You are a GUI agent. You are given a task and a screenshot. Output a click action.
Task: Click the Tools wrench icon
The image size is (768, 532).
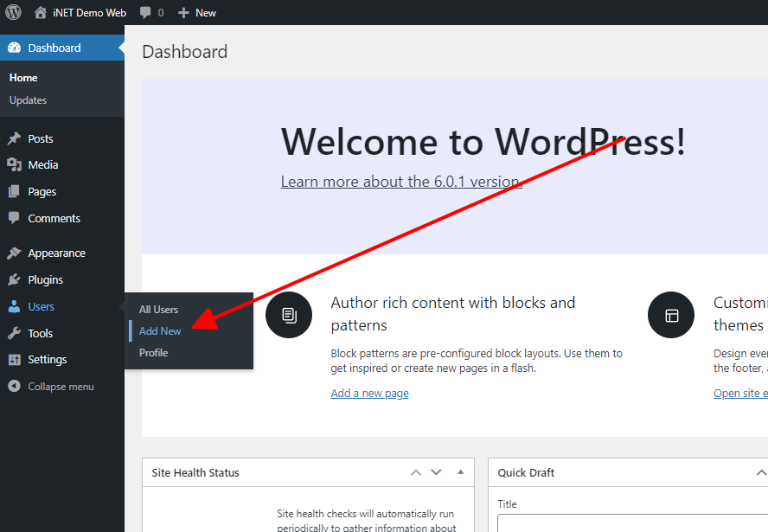(x=14, y=333)
